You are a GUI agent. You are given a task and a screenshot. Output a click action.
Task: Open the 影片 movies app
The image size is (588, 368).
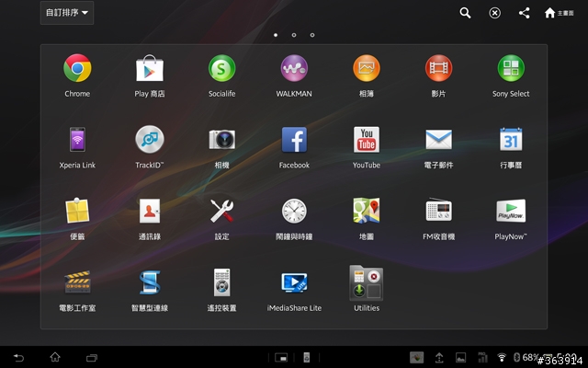tap(438, 68)
